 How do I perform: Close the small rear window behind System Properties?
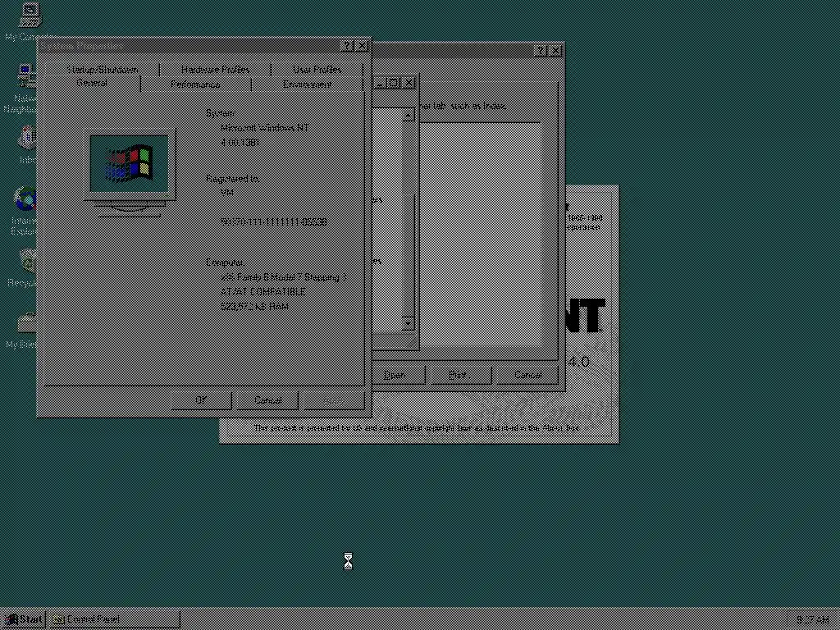coord(409,83)
